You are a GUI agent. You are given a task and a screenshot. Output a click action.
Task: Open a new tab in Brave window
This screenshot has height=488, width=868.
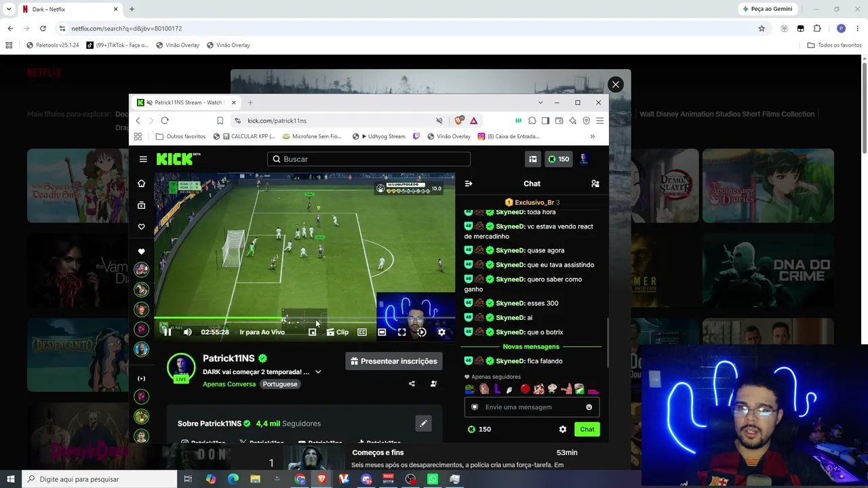[250, 102]
